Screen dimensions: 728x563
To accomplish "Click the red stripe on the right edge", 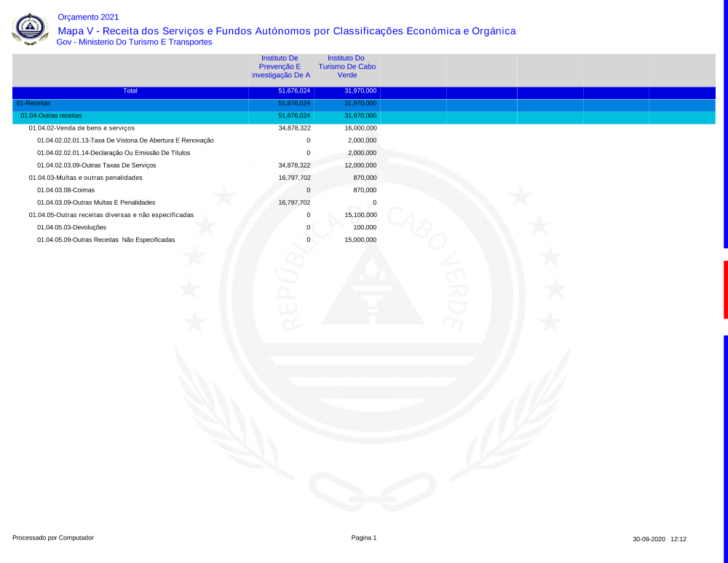I will pos(725,289).
